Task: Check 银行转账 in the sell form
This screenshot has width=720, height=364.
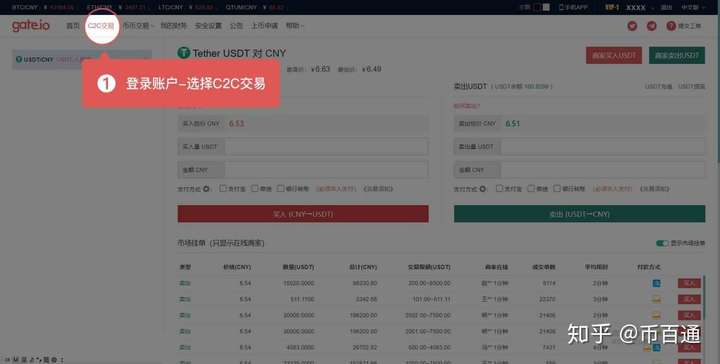Action: tap(557, 189)
